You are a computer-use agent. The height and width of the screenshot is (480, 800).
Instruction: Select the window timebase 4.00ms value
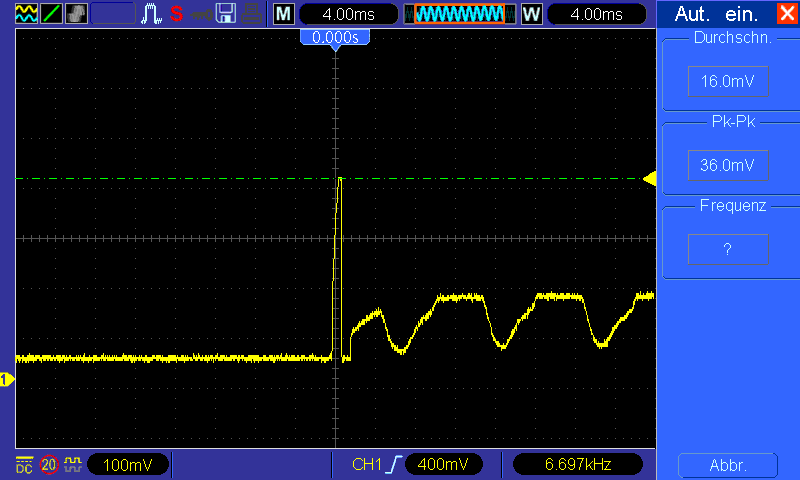(x=596, y=14)
